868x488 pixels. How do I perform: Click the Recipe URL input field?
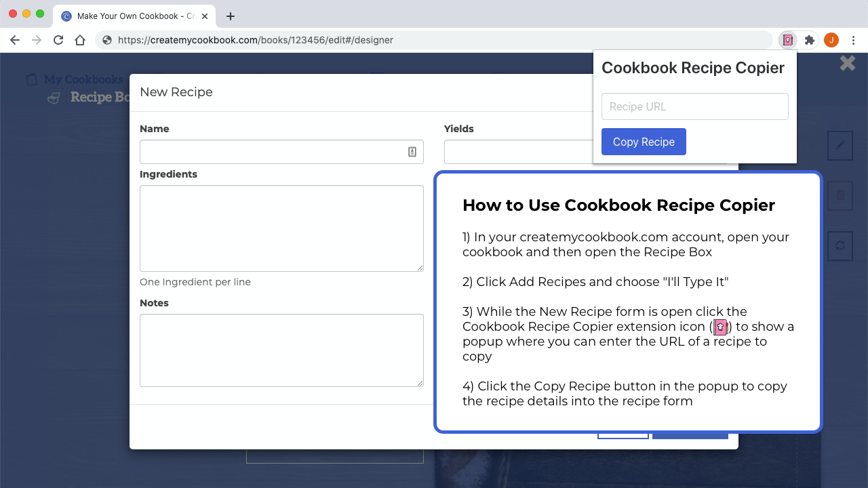pos(694,106)
